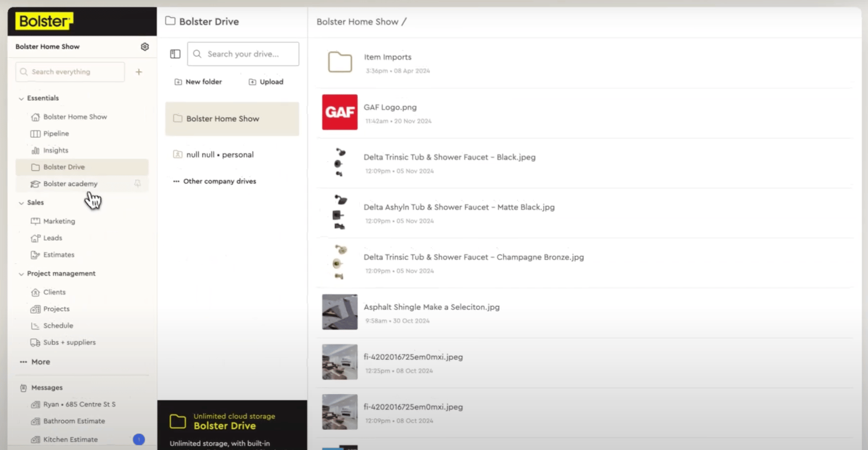The width and height of the screenshot is (868, 450).
Task: Click the New folder button
Action: (198, 82)
